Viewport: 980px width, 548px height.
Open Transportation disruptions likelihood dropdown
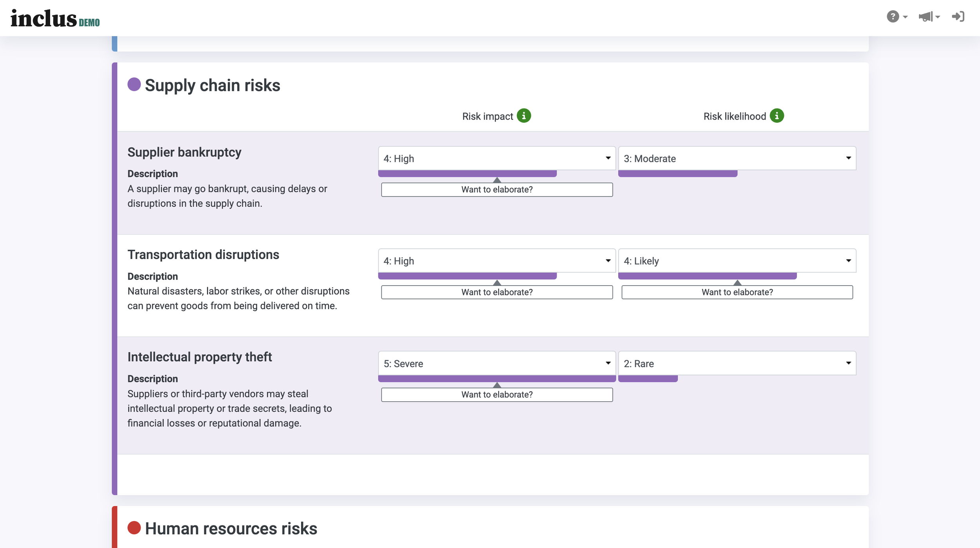pyautogui.click(x=737, y=261)
